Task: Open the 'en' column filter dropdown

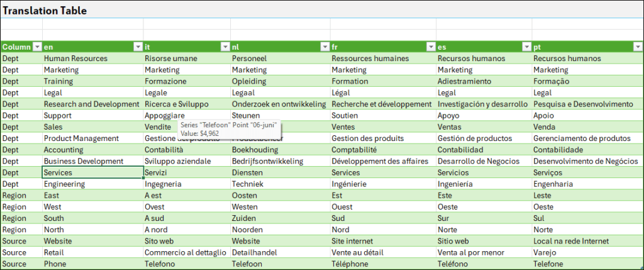Action: click(x=137, y=47)
